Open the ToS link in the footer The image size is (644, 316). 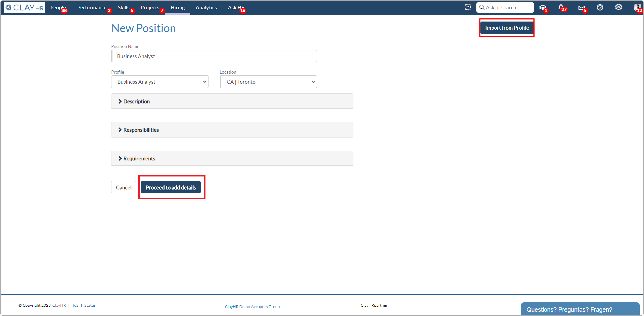click(75, 305)
